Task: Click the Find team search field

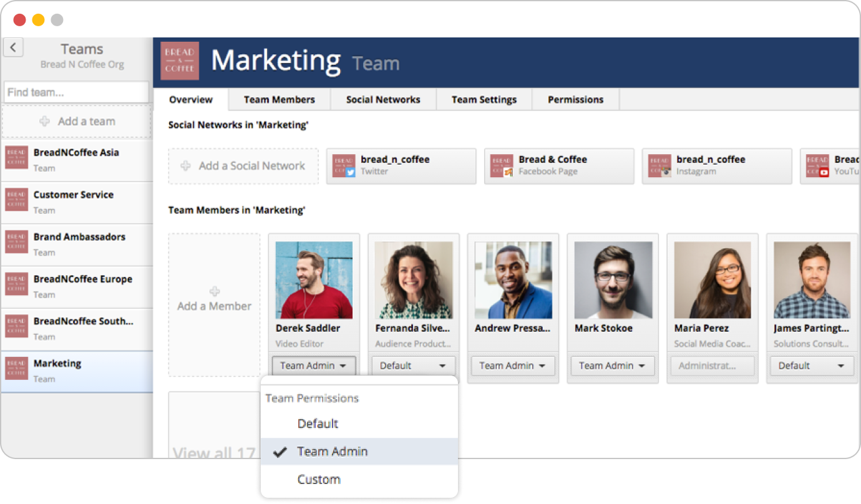Action: pyautogui.click(x=76, y=92)
